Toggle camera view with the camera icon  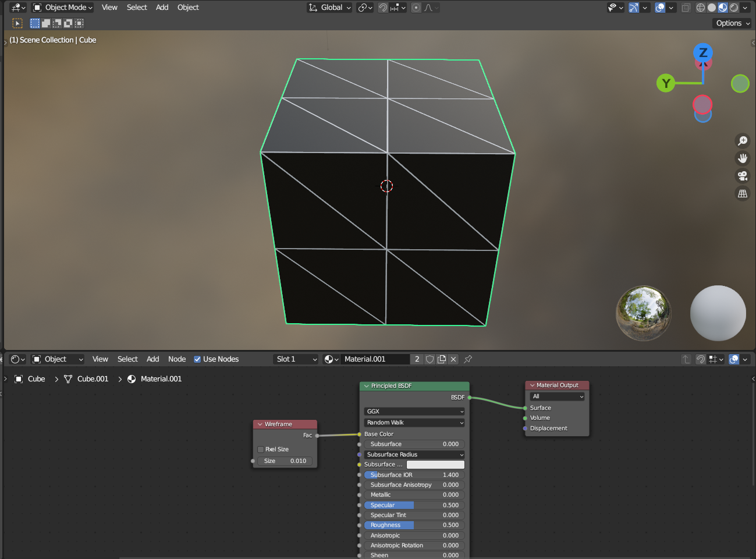tap(743, 176)
